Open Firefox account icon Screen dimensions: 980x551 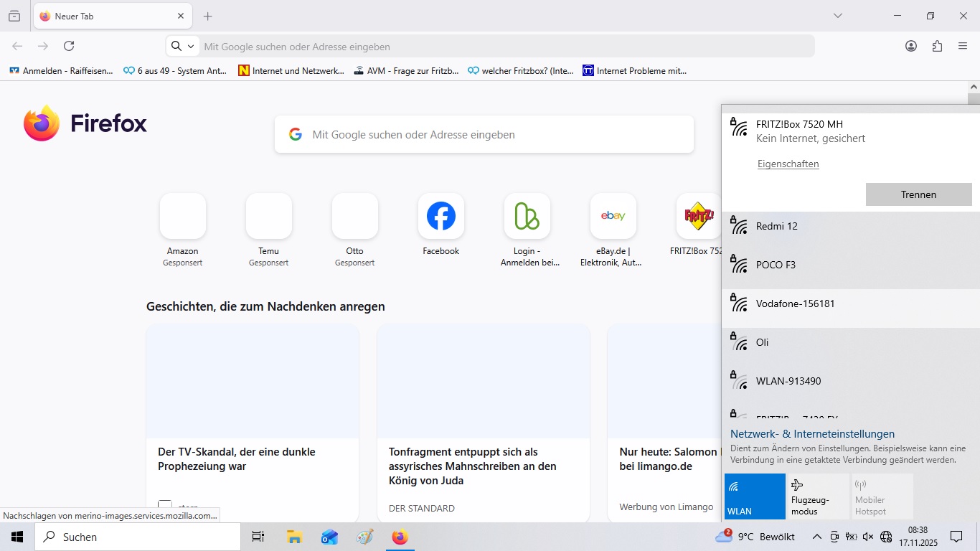911,46
